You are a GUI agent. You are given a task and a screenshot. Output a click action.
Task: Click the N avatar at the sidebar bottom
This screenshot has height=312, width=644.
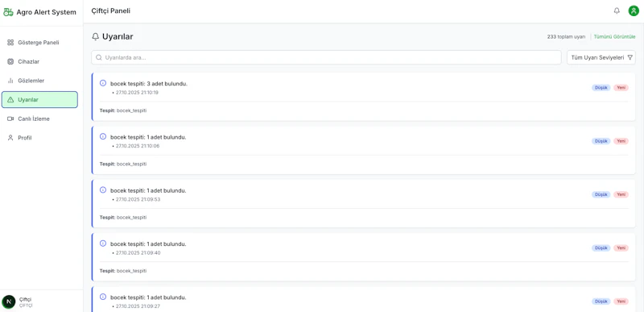tap(9, 302)
